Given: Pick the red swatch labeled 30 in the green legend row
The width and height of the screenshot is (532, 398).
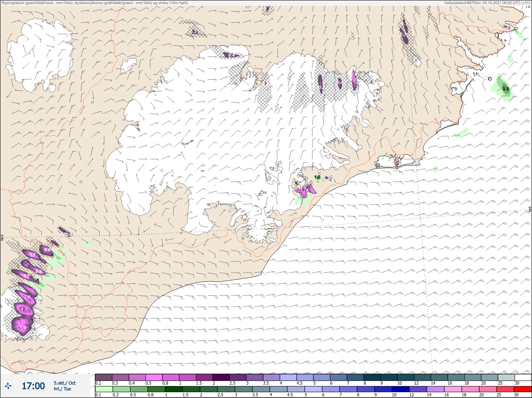Looking at the screenshot, I should click(523, 389).
